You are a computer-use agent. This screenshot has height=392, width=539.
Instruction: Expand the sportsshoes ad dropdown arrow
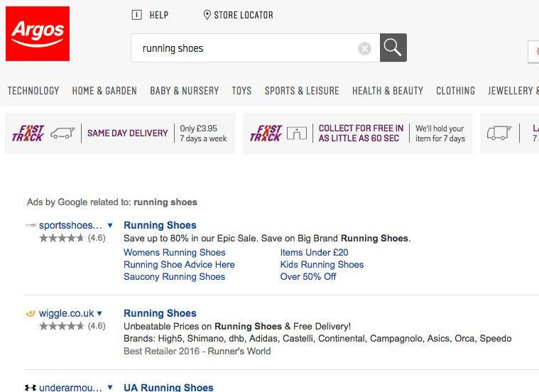(x=110, y=225)
